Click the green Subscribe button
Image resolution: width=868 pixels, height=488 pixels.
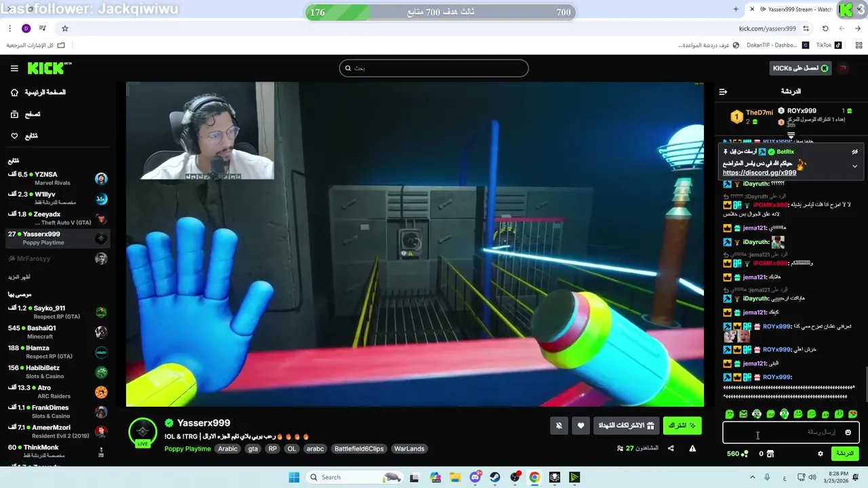click(x=682, y=426)
